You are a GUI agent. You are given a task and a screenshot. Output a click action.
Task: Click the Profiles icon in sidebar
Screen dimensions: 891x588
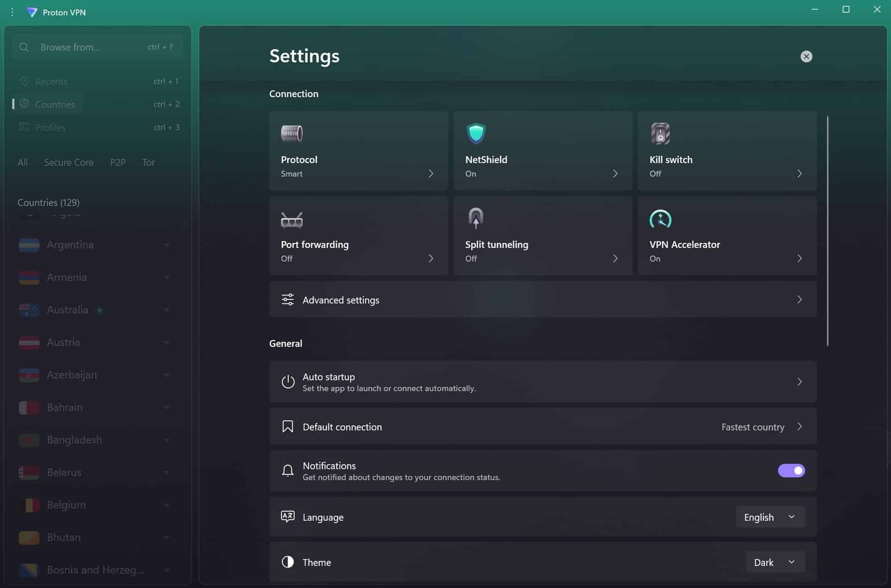[x=24, y=127]
